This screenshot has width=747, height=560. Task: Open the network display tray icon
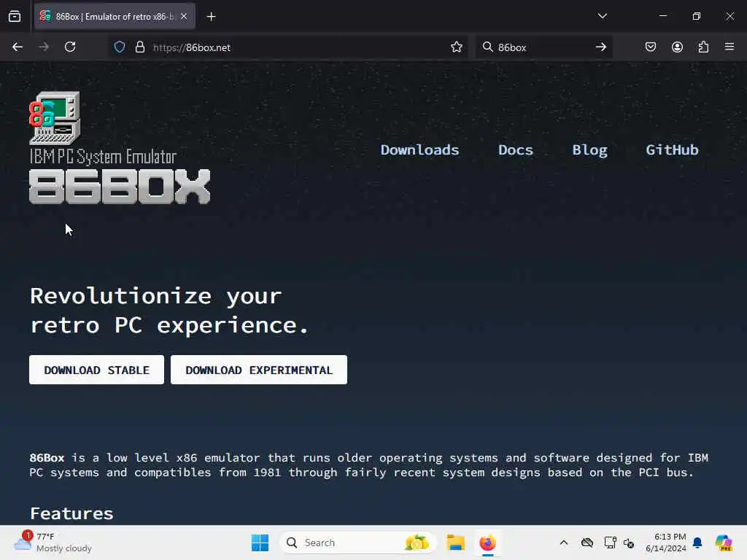point(610,542)
